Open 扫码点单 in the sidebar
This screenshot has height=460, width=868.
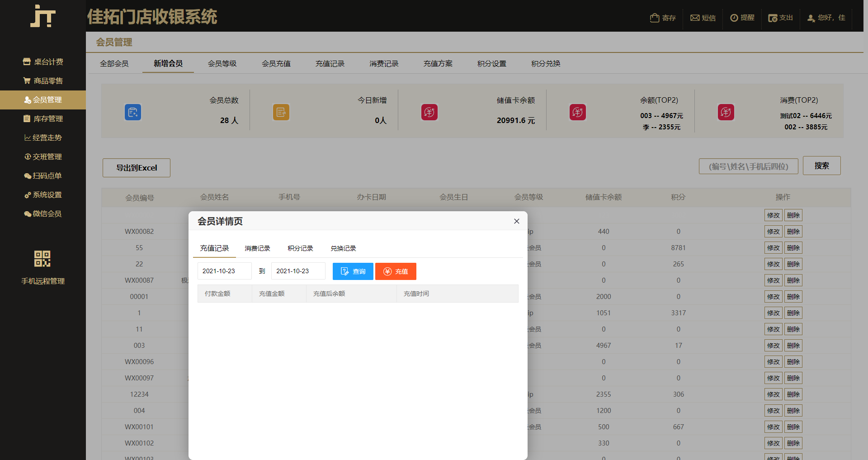[43, 175]
